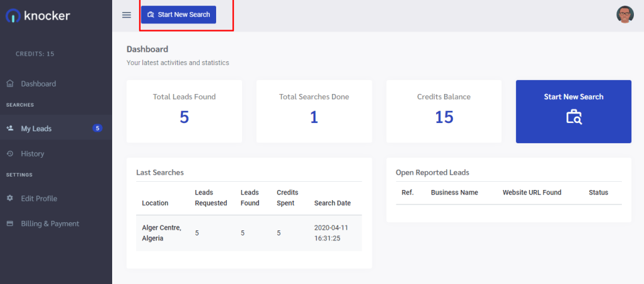
Task: Toggle the hamburger menu icon
Action: tap(127, 15)
